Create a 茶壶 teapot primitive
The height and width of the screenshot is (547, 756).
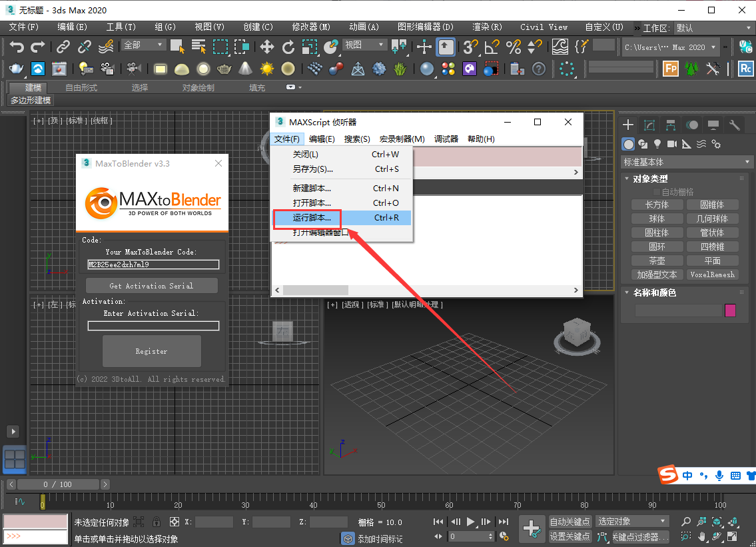657,261
